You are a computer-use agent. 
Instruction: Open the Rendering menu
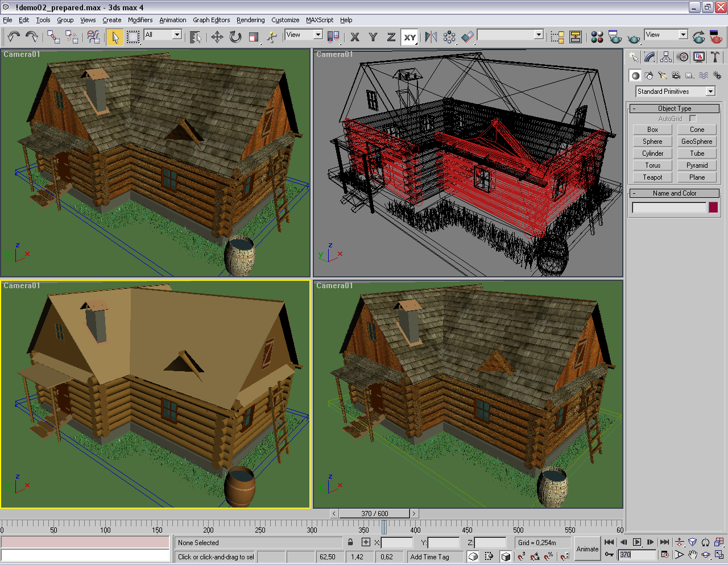click(250, 20)
